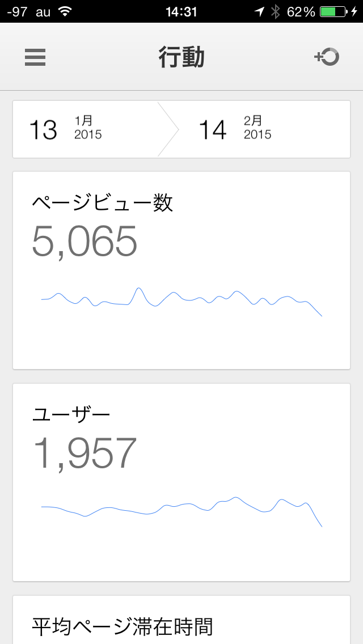Tap the page views line chart
The width and height of the screenshot is (363, 644).
[x=181, y=300]
